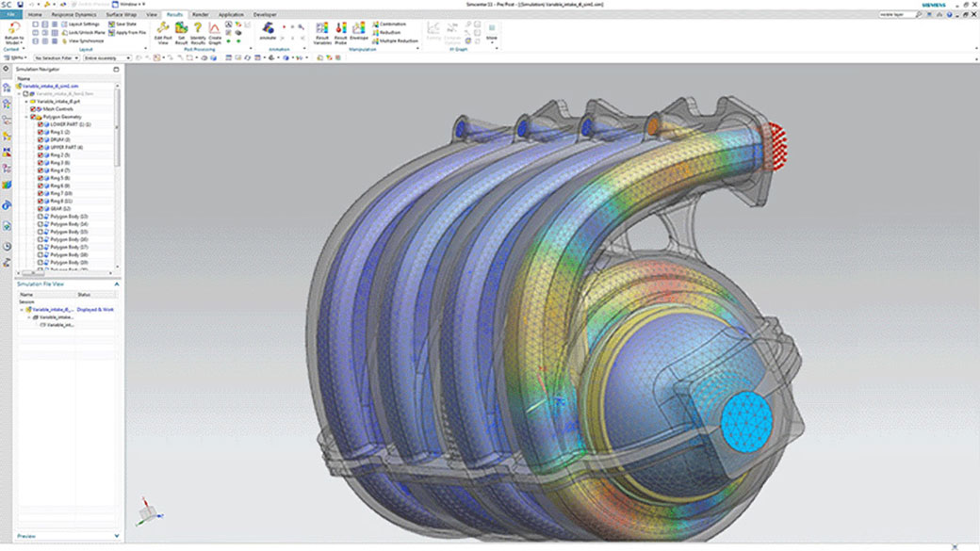This screenshot has height=551, width=980.
Task: Click the Status column header
Action: [x=84, y=294]
